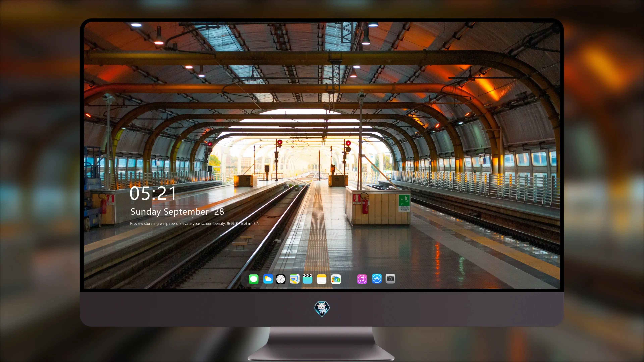The width and height of the screenshot is (644, 362).
Task: Open the Videos clapperboard app in dock
Action: point(308,279)
